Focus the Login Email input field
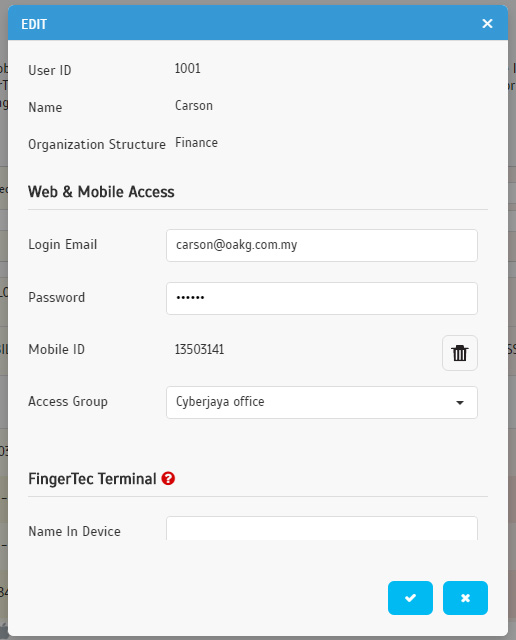 [322, 245]
